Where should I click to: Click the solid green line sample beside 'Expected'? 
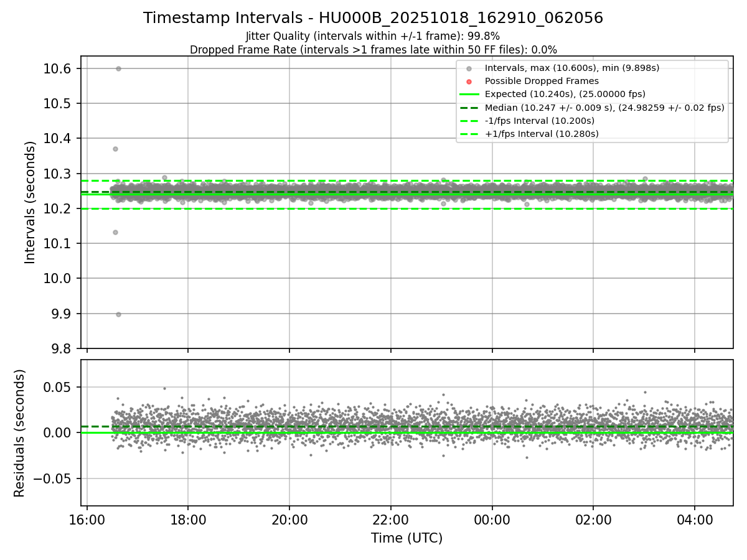(469, 95)
